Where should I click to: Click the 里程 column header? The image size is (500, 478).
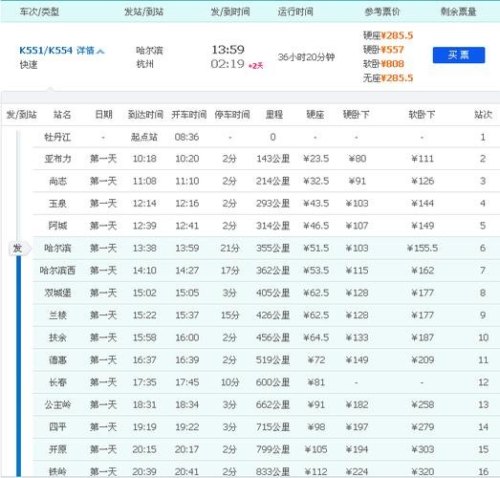(274, 115)
